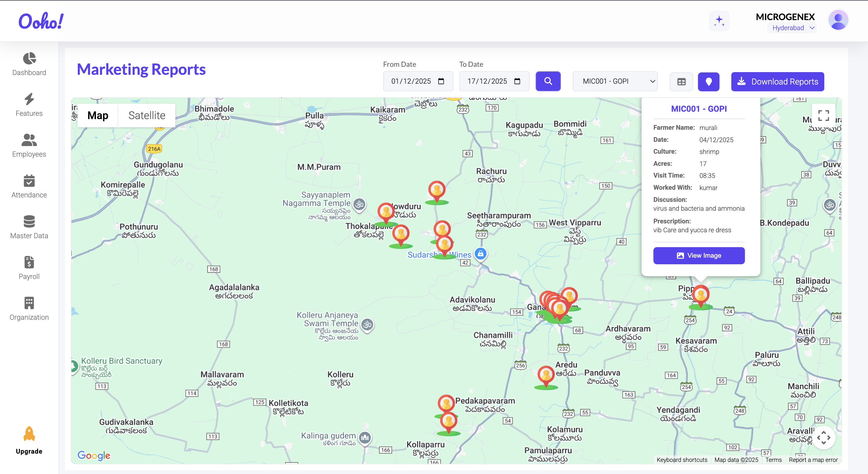
Task: Click the MICROGENEX company name
Action: tap(785, 17)
